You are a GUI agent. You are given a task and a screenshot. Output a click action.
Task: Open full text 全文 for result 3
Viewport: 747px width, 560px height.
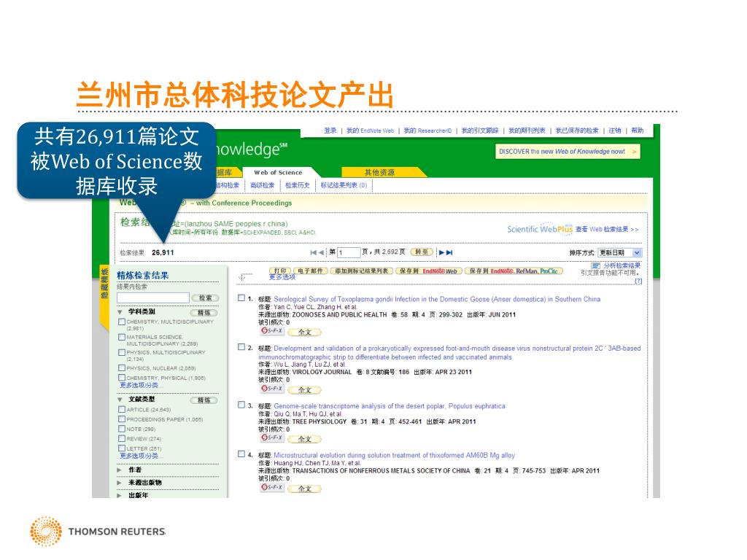coord(304,439)
